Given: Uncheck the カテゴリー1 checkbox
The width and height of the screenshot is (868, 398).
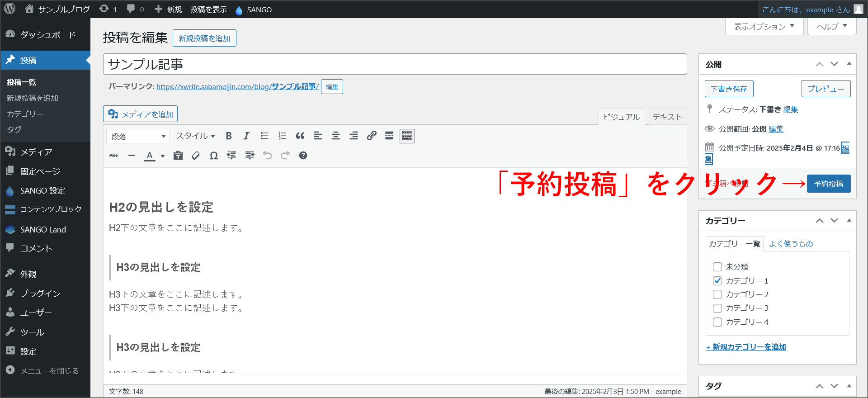Looking at the screenshot, I should [717, 281].
